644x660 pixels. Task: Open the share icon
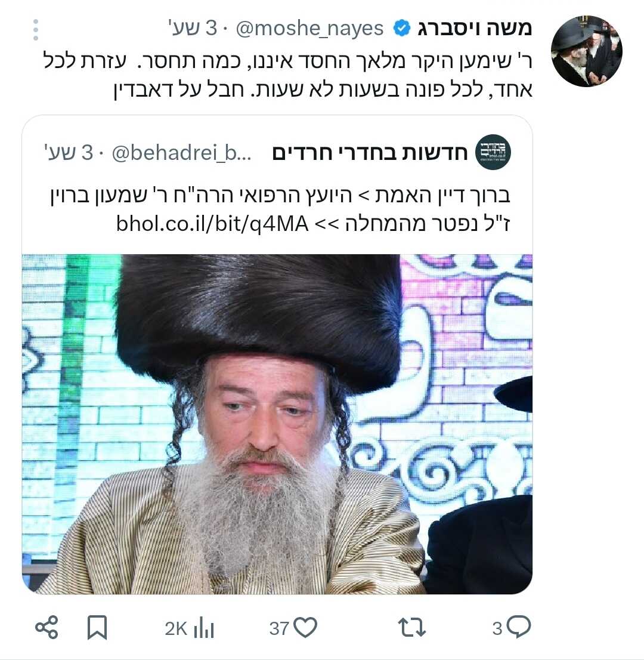47,628
